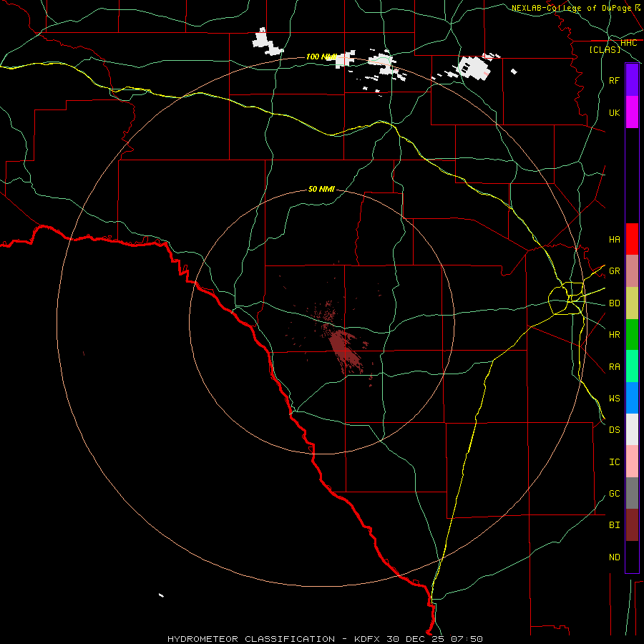The height and width of the screenshot is (644, 644).
Task: Select the BD big drops legend swatch
Action: point(632,303)
